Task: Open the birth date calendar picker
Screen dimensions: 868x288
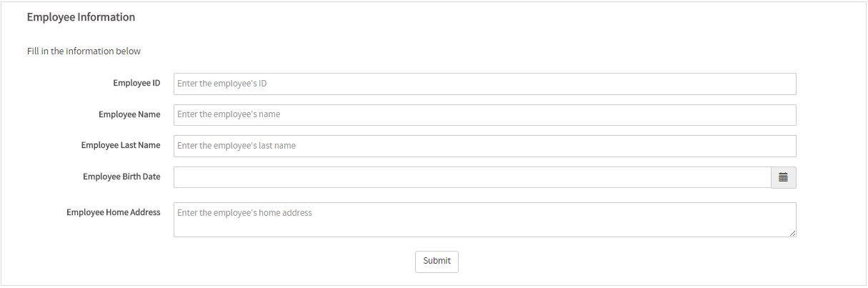Action: 783,177
